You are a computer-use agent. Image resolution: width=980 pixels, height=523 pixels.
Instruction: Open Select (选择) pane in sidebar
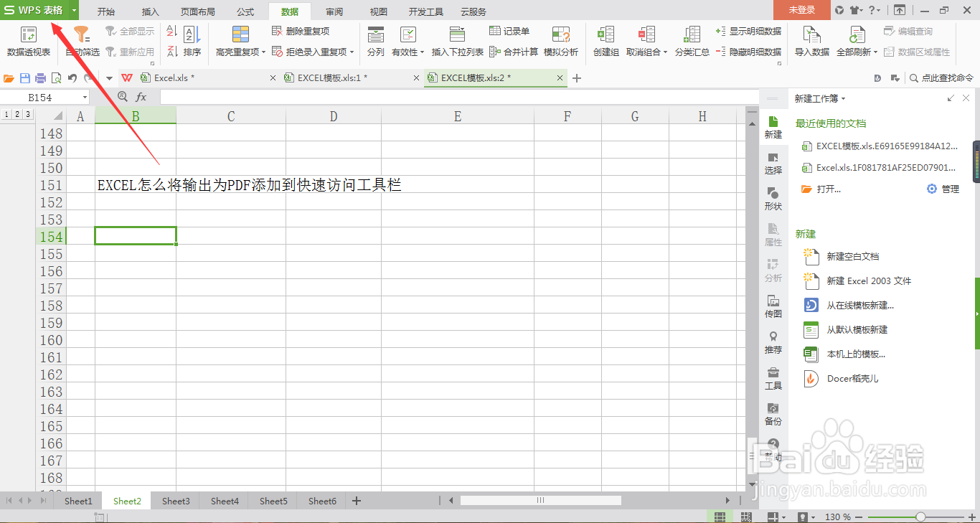773,164
